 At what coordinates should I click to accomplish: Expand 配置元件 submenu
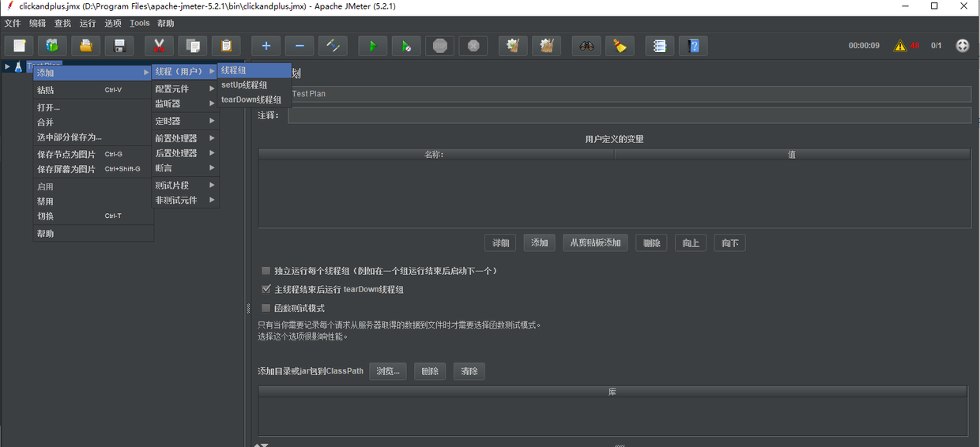point(185,89)
